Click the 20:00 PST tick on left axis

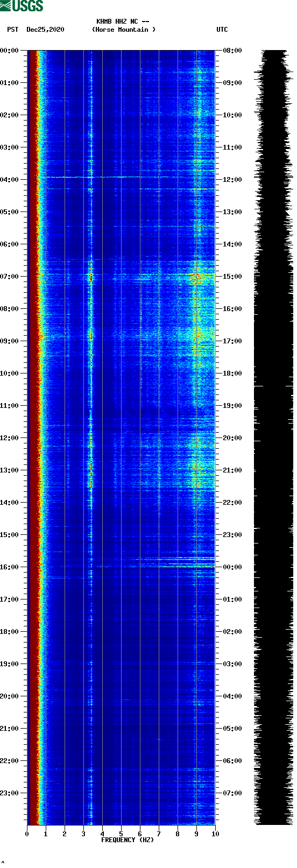coord(10,696)
